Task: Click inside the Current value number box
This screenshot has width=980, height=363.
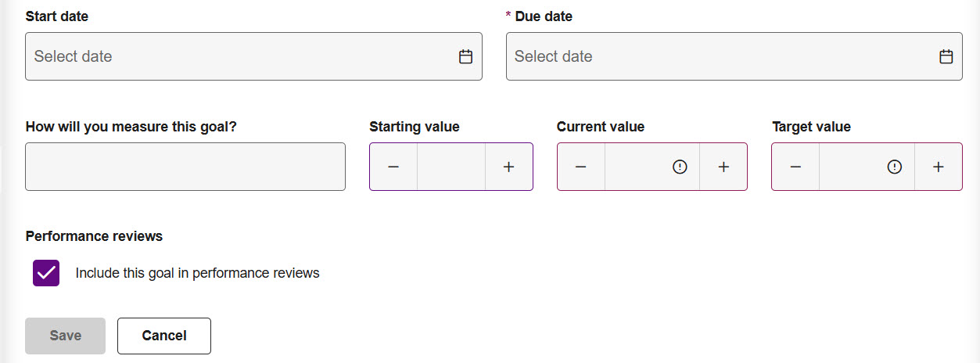Action: pos(636,167)
